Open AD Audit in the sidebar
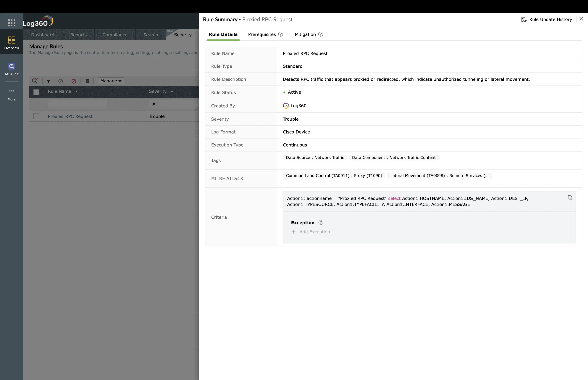This screenshot has width=588, height=380. tap(12, 69)
